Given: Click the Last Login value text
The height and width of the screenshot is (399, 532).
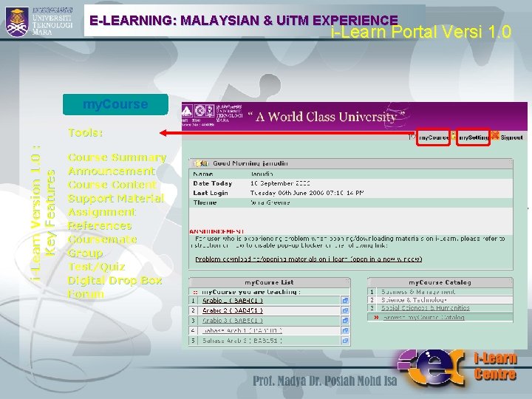Looking at the screenshot, I should (307, 193).
